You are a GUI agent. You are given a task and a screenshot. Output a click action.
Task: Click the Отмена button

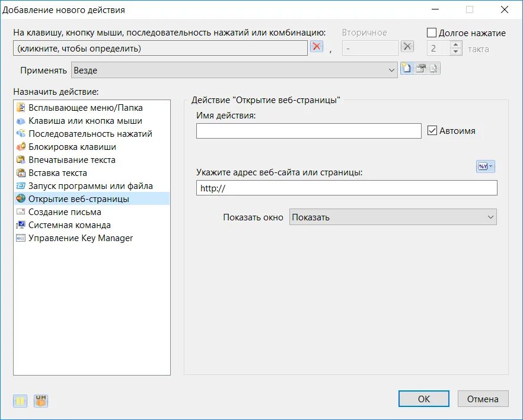tap(483, 399)
